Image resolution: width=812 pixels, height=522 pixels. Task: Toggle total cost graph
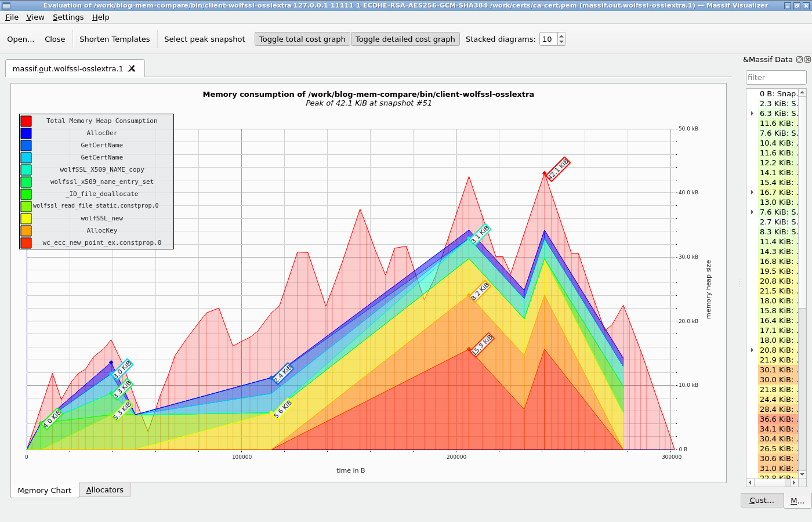(x=302, y=39)
